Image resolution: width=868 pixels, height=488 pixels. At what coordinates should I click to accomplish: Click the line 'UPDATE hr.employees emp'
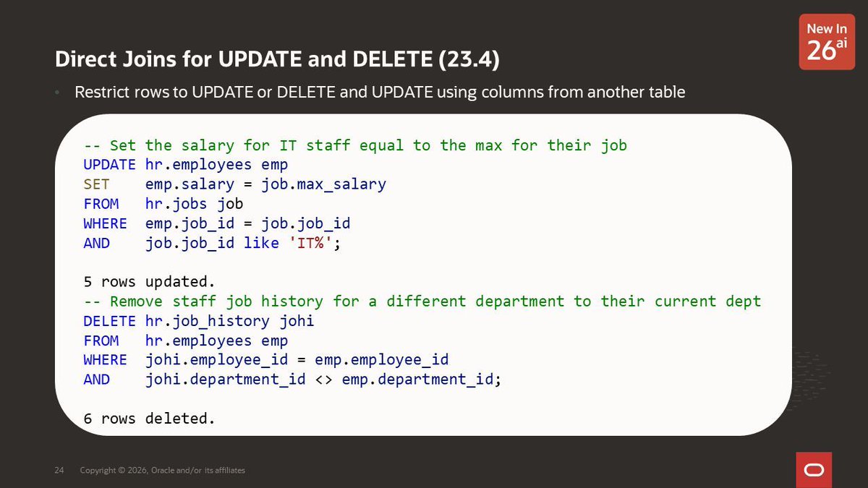185,165
